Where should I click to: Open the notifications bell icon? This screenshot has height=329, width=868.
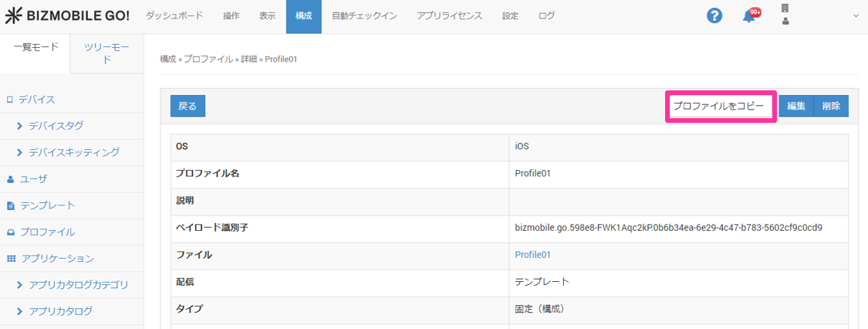(748, 16)
